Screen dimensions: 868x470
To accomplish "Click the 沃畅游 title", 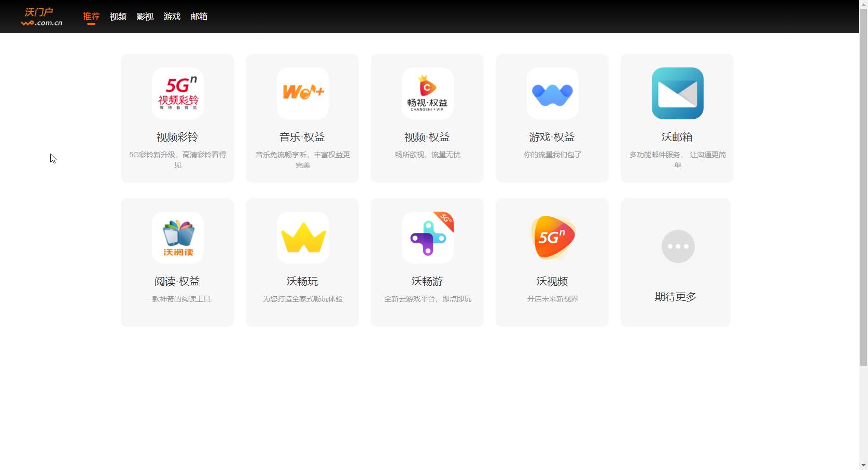I will click(427, 281).
